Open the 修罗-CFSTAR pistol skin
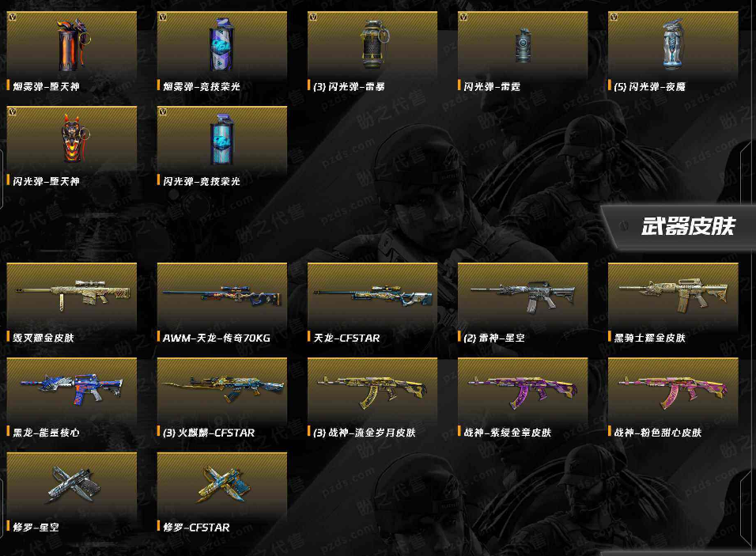756x556 pixels. click(x=222, y=493)
